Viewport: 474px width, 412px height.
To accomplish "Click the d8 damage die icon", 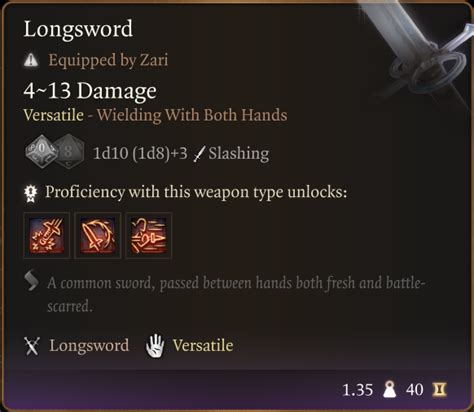I will point(70,151).
